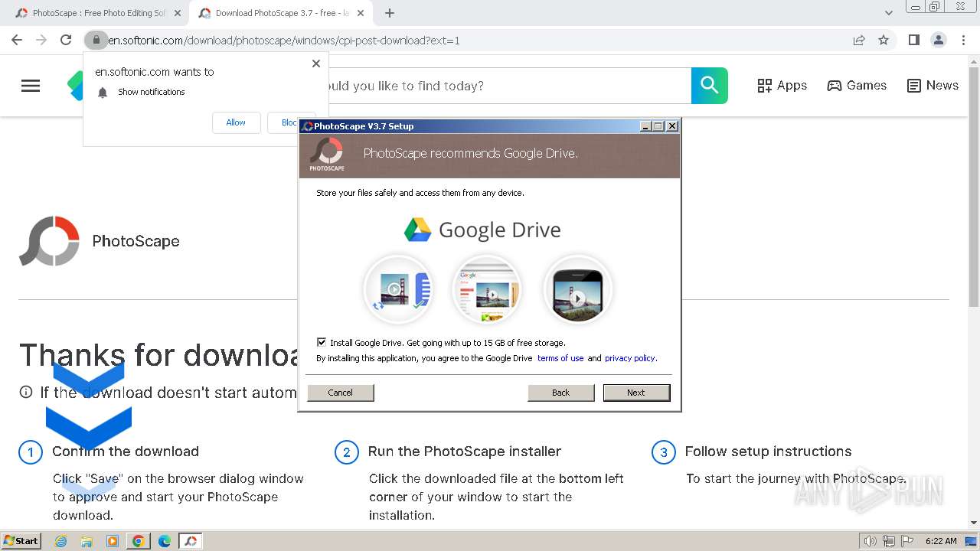Switch to the PhotoScape setup taskbar item

(x=191, y=541)
